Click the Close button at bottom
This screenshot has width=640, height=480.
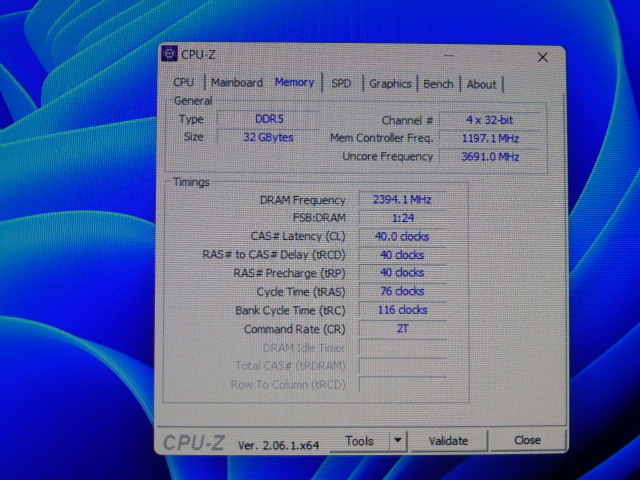click(527, 440)
